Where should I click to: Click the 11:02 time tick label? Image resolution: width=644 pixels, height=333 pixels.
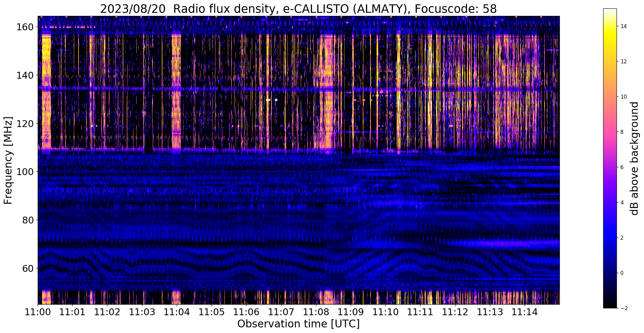108,311
